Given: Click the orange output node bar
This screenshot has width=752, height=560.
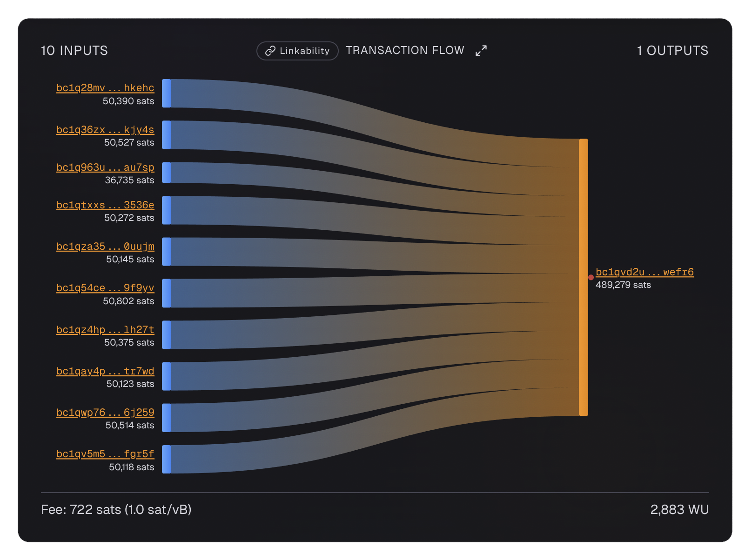Looking at the screenshot, I should pos(583,277).
